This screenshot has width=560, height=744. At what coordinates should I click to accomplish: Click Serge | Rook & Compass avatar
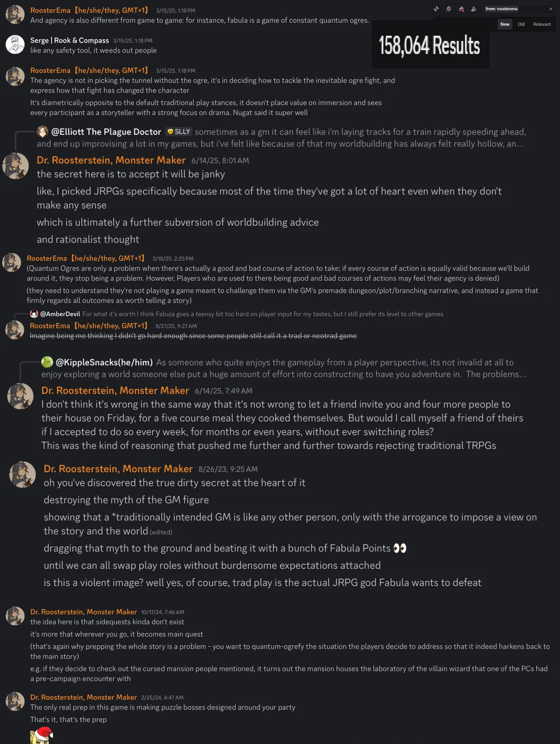point(15,45)
